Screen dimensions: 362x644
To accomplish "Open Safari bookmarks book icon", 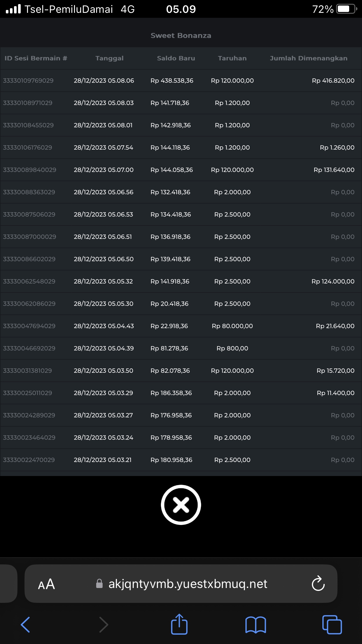I will pos(256,624).
